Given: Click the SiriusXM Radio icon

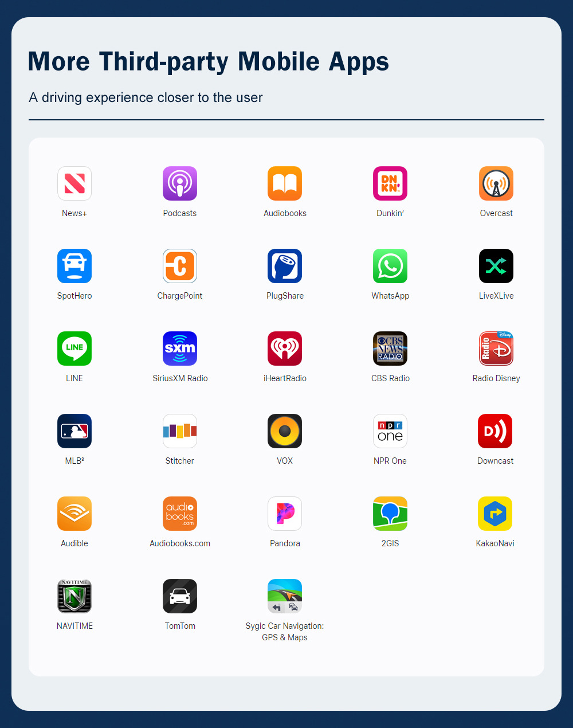Looking at the screenshot, I should (x=180, y=349).
